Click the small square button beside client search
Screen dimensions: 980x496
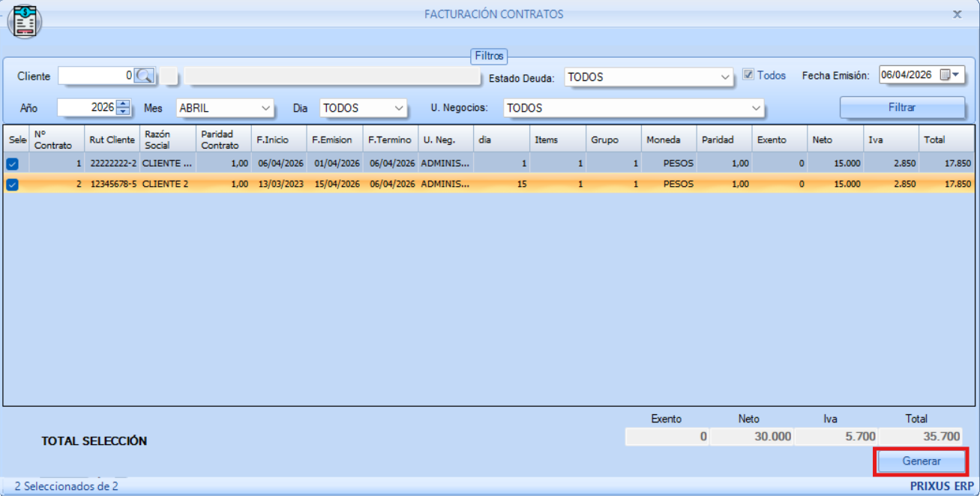pyautogui.click(x=170, y=76)
